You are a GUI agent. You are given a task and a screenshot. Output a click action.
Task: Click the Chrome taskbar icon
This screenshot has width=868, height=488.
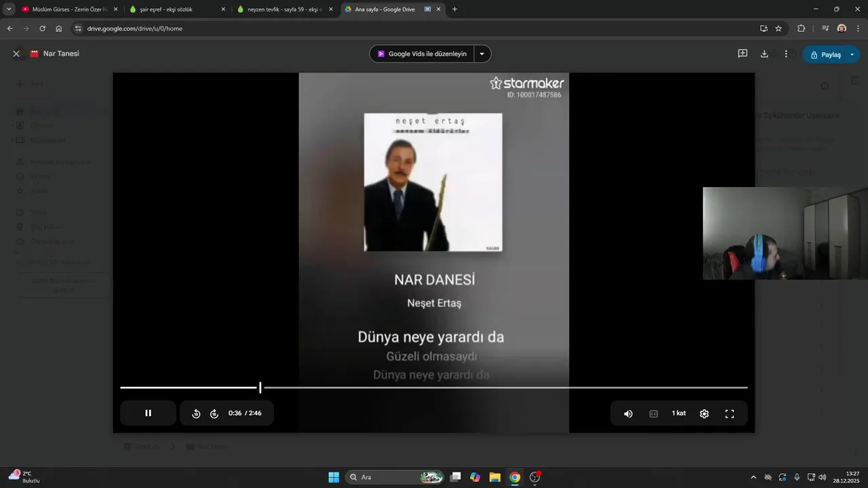(515, 477)
